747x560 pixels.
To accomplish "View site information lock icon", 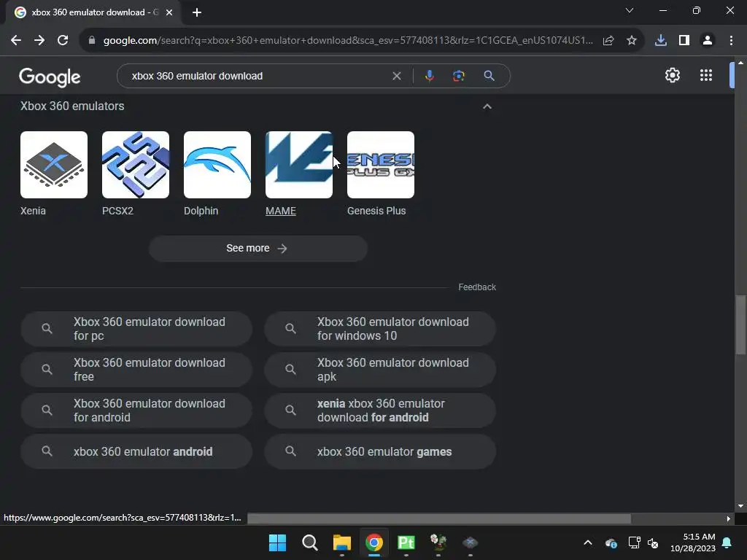I will click(x=92, y=41).
